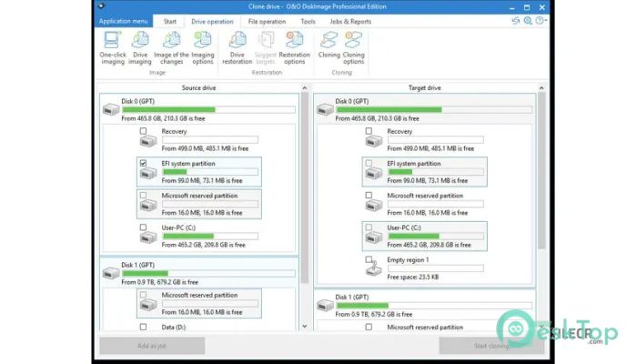Check the target Recovery partition checkbox
This screenshot has width=637, height=364.
(x=369, y=131)
